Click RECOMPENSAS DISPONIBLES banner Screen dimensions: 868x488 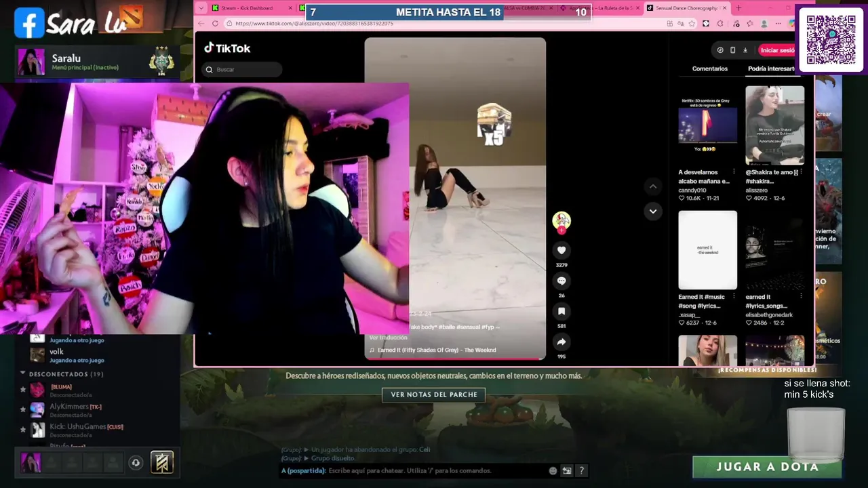[767, 370]
